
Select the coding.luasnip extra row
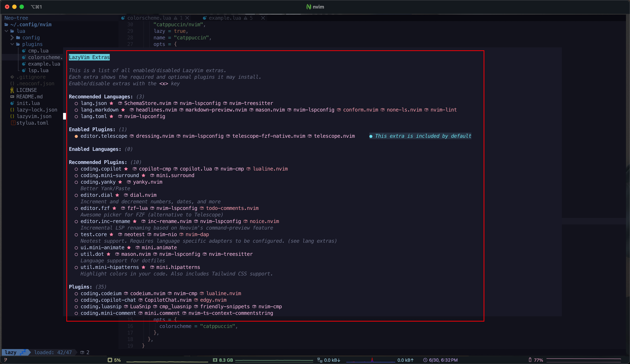pyautogui.click(x=178, y=307)
